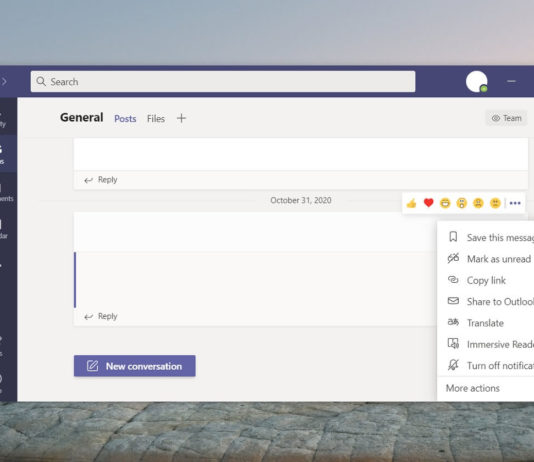Open Immersive Reader
534x462 pixels.
coord(486,344)
